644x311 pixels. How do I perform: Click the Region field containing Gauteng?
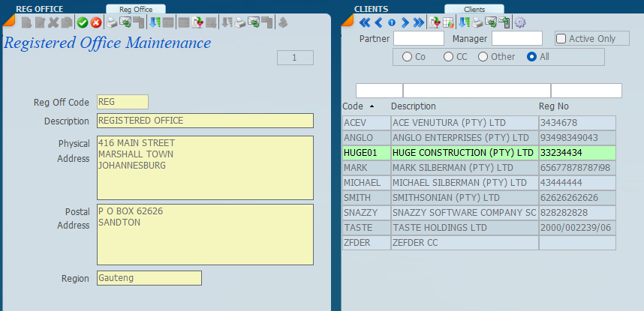[x=149, y=278]
